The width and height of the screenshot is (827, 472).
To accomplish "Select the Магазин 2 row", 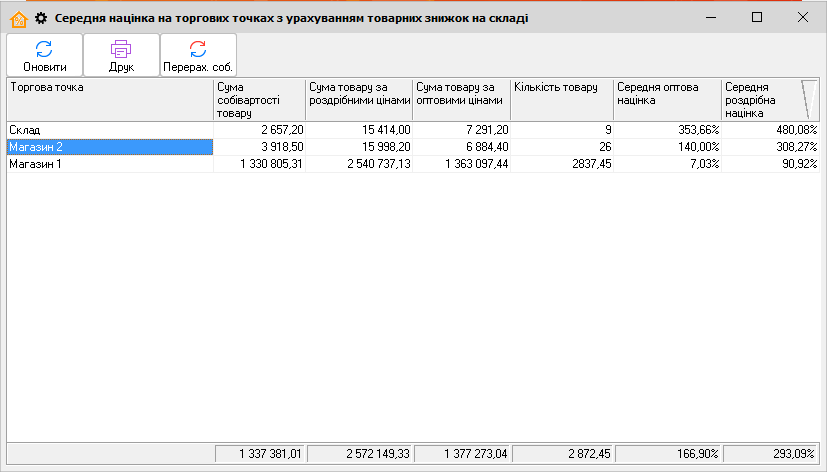I will pos(110,147).
